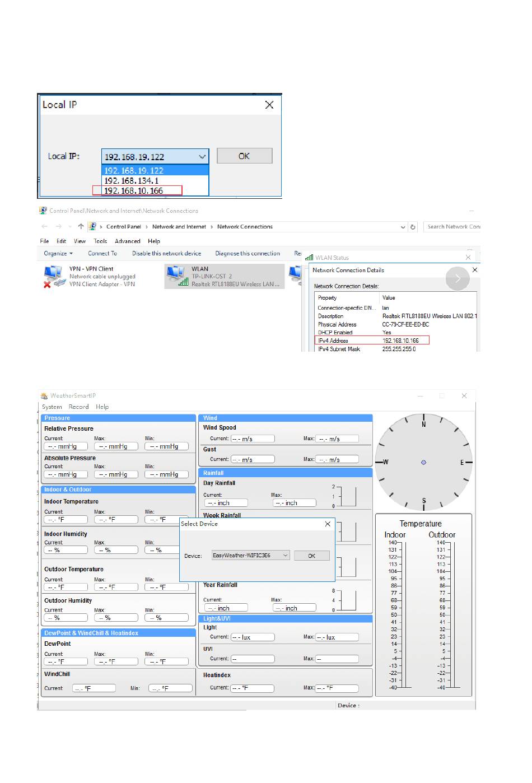Click Network and Internet breadcrumb
The image size is (532, 783).
pos(179,227)
